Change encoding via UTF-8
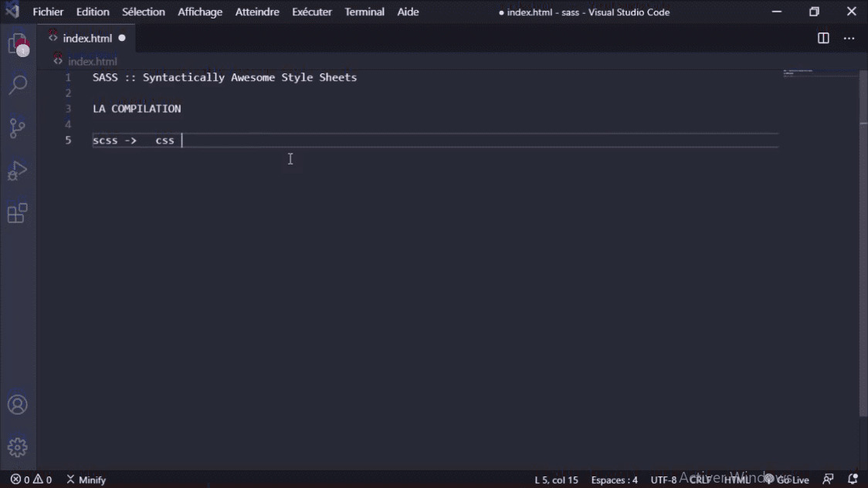 tap(663, 480)
